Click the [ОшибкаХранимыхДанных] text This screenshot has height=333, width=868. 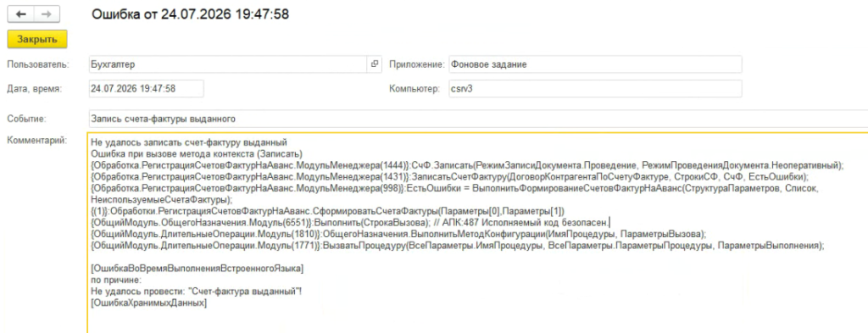[x=149, y=303]
